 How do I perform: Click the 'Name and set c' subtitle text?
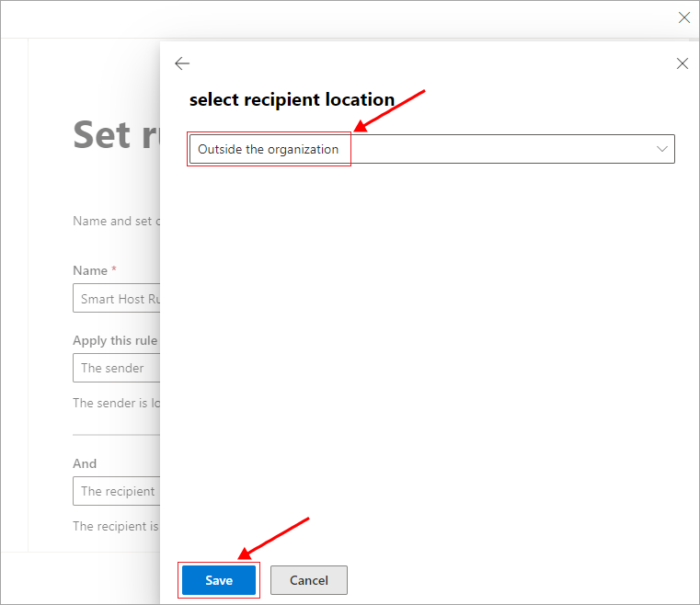click(116, 221)
